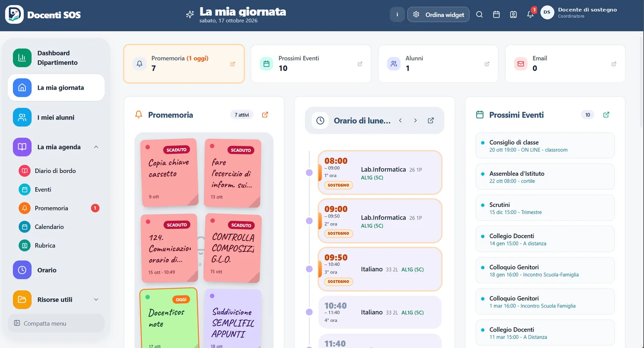644x348 pixels.
Task: Open the Assemblea d'Istituto event
Action: [x=545, y=177]
